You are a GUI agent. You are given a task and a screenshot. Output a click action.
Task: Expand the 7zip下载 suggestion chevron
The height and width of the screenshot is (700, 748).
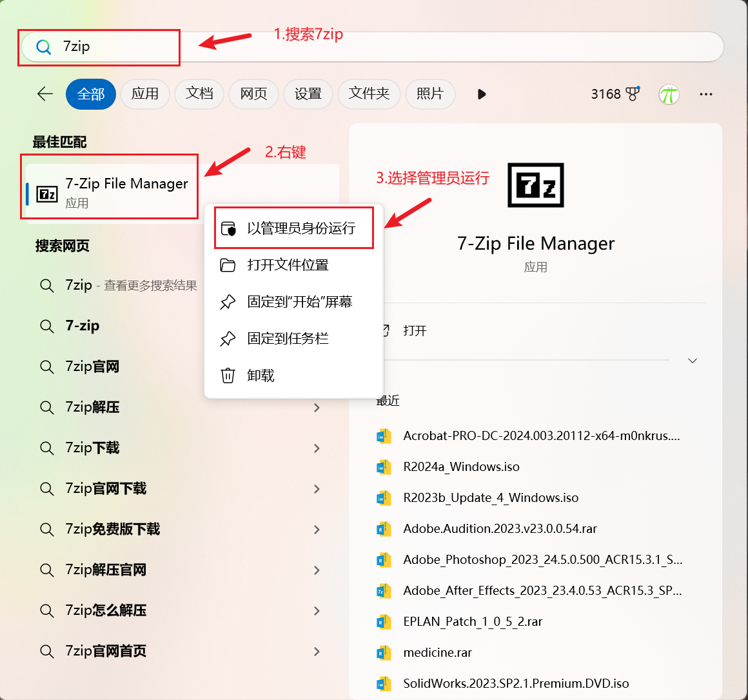[x=317, y=448]
